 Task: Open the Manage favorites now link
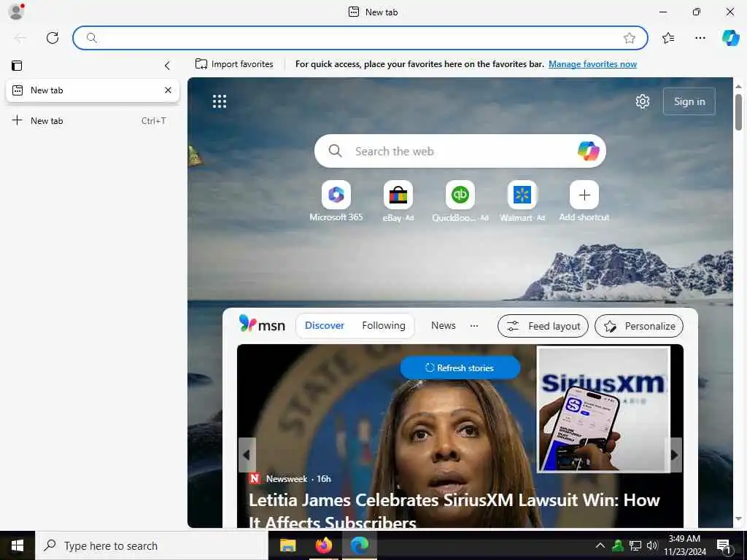pos(592,64)
